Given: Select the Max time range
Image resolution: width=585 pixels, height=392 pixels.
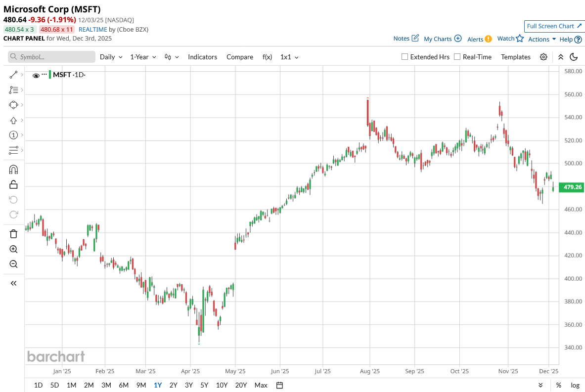Looking at the screenshot, I should click(261, 385).
